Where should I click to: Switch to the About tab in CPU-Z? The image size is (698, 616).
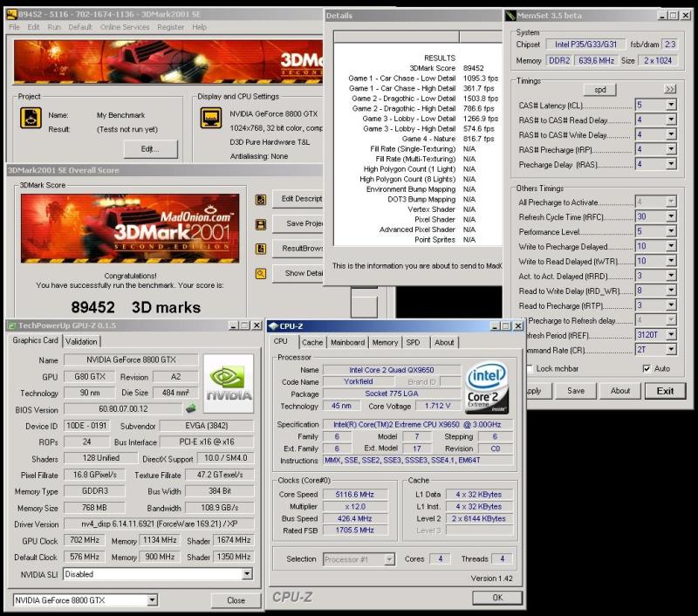(444, 342)
